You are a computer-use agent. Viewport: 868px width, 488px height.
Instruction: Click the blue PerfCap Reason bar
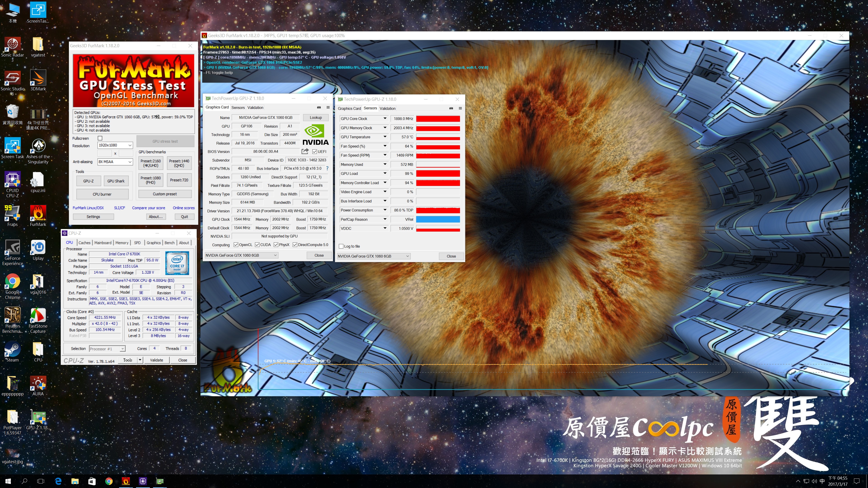pos(438,219)
